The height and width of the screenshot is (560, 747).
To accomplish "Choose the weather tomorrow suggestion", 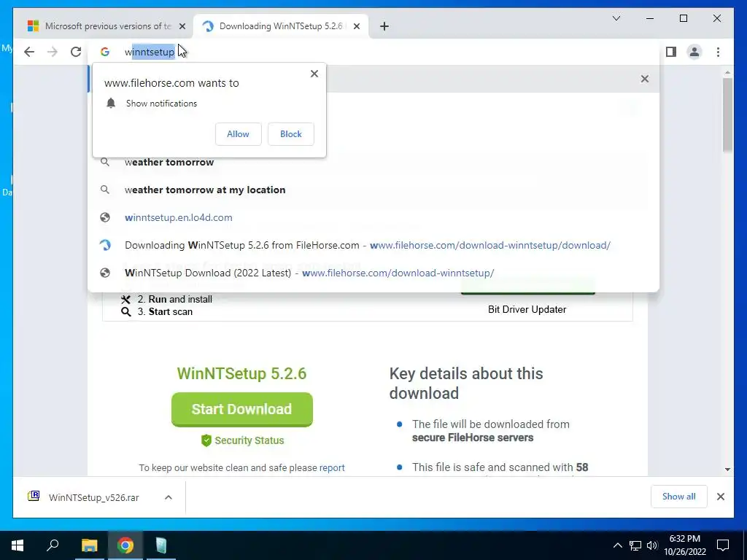I will (373, 163).
